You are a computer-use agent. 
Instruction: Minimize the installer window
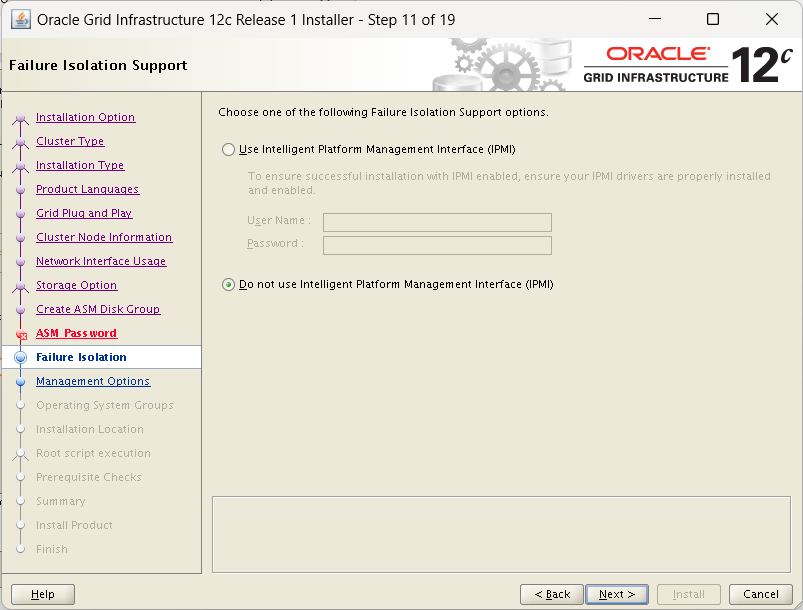click(x=655, y=19)
